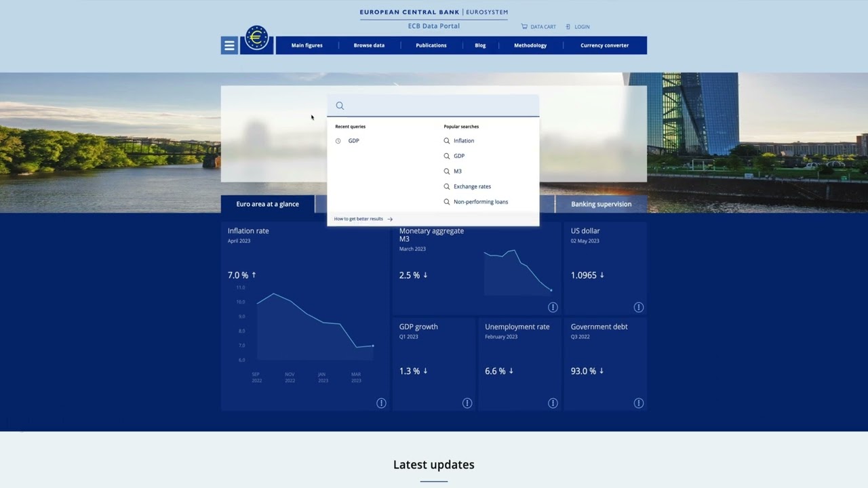Viewport: 868px width, 488px height.
Task: Choose popular search Inflation
Action: 464,141
